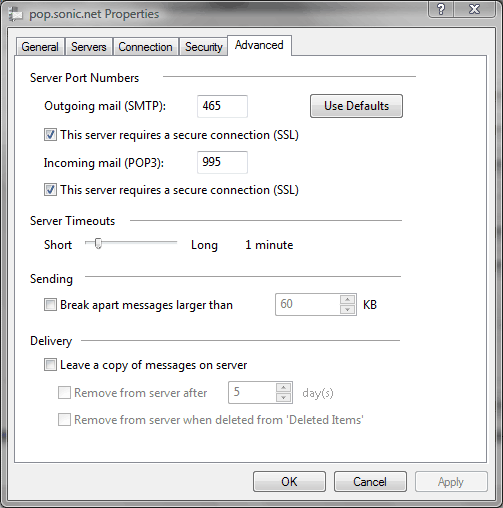Click the mail account icon in title bar

tap(15, 14)
